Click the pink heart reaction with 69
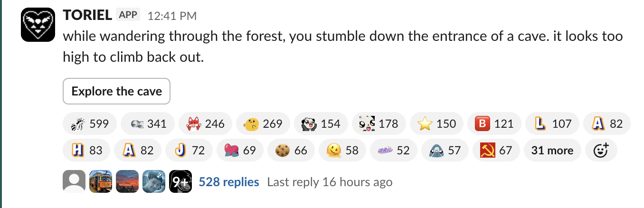Screen dimensions: 644x208 [240, 151]
